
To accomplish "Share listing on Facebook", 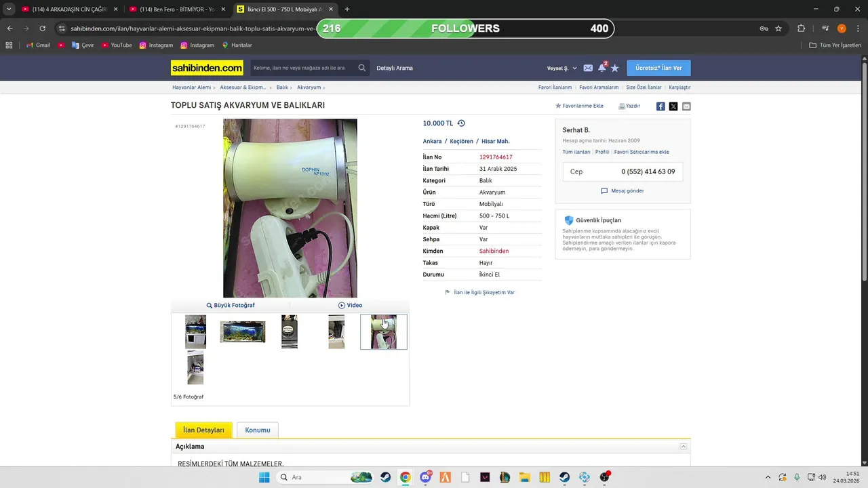I will tap(660, 106).
